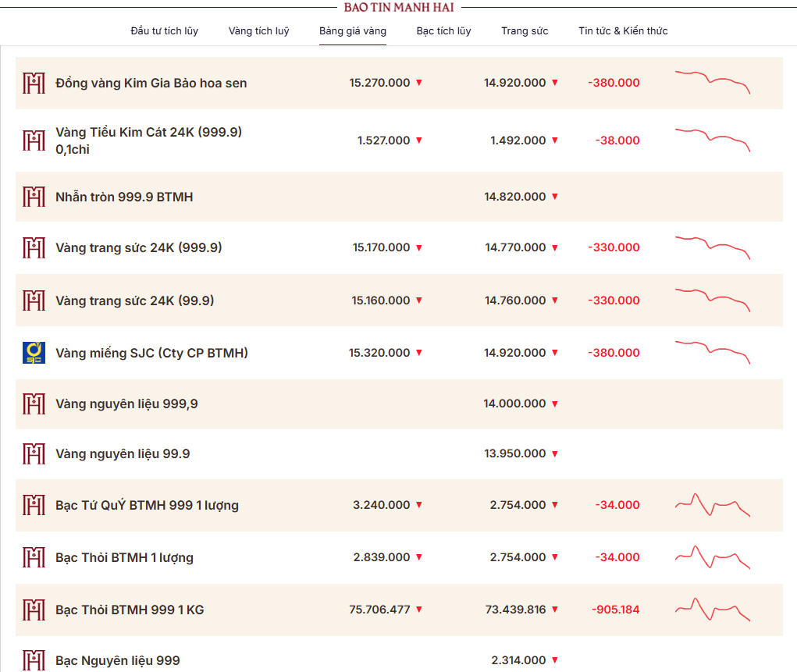Select the Bảng giá vàng tab
Screen dimensions: 797x672
pyautogui.click(x=353, y=31)
